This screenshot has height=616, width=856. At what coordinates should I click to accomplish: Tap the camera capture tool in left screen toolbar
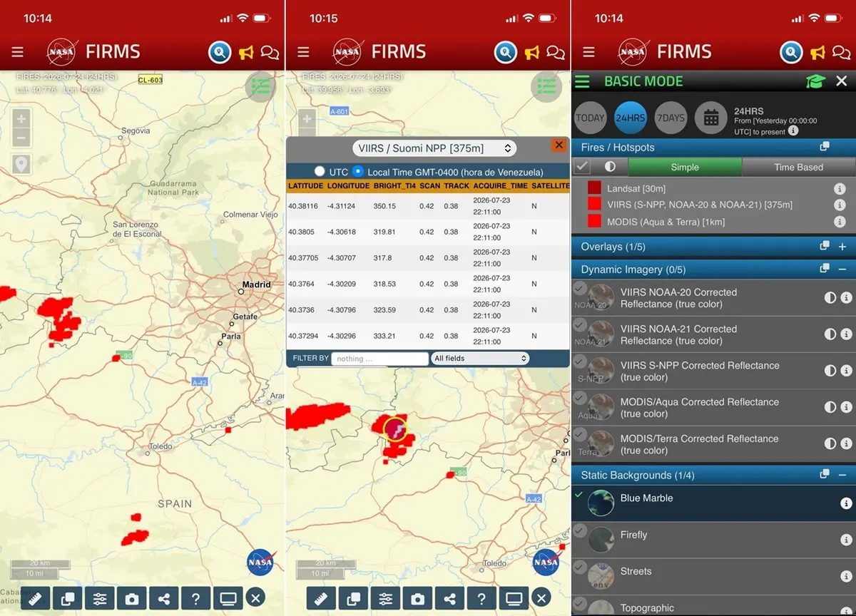pos(132,598)
